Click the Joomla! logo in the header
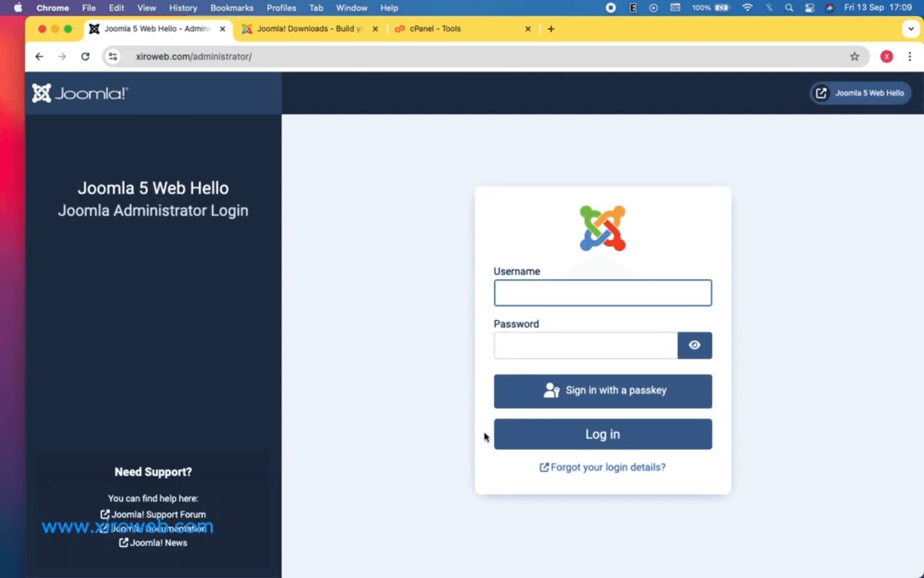The width and height of the screenshot is (924, 578). click(x=80, y=93)
